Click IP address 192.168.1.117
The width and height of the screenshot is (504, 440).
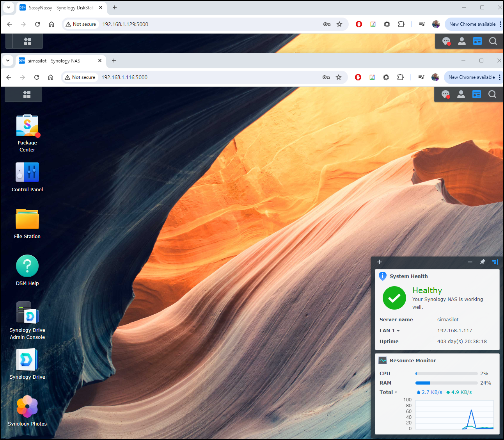click(x=455, y=330)
